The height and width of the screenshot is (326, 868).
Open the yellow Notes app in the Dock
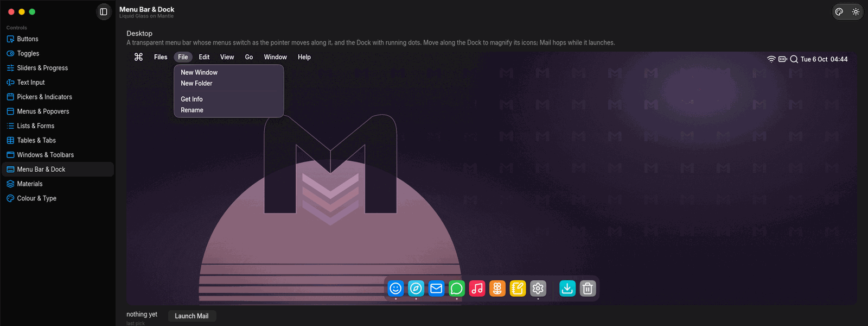tap(518, 289)
